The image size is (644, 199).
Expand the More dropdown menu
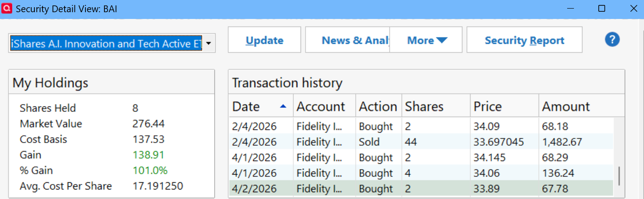tap(426, 40)
